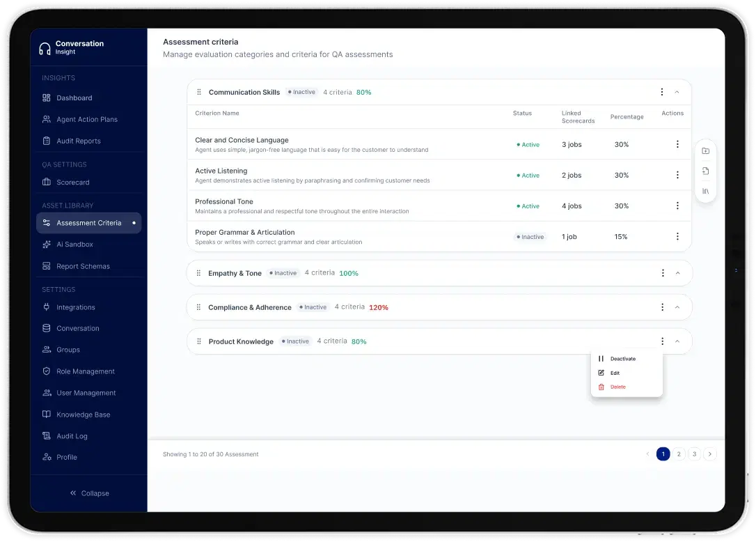756x542 pixels.
Task: Click the 100% value on Empathy & Tone
Action: click(x=349, y=273)
